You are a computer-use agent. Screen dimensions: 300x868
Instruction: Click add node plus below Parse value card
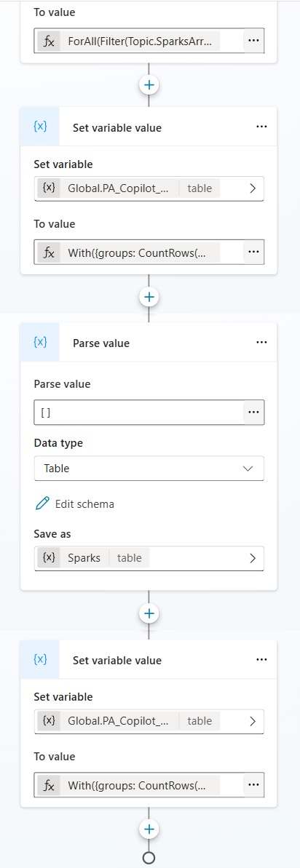pyautogui.click(x=149, y=613)
